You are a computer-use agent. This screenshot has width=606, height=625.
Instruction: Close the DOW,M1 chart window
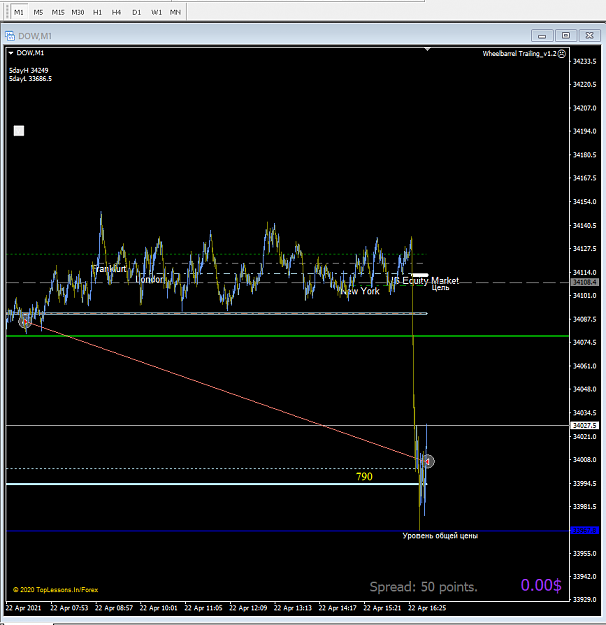pyautogui.click(x=590, y=35)
